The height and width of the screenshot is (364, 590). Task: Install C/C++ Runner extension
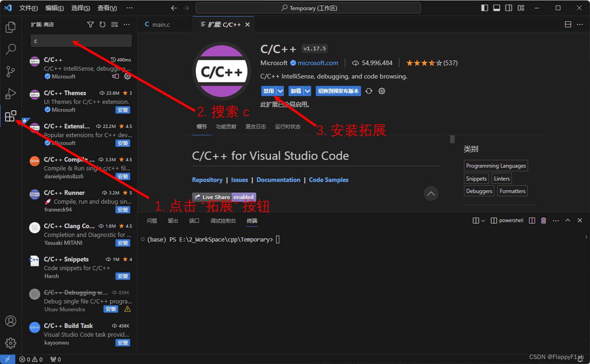click(123, 210)
